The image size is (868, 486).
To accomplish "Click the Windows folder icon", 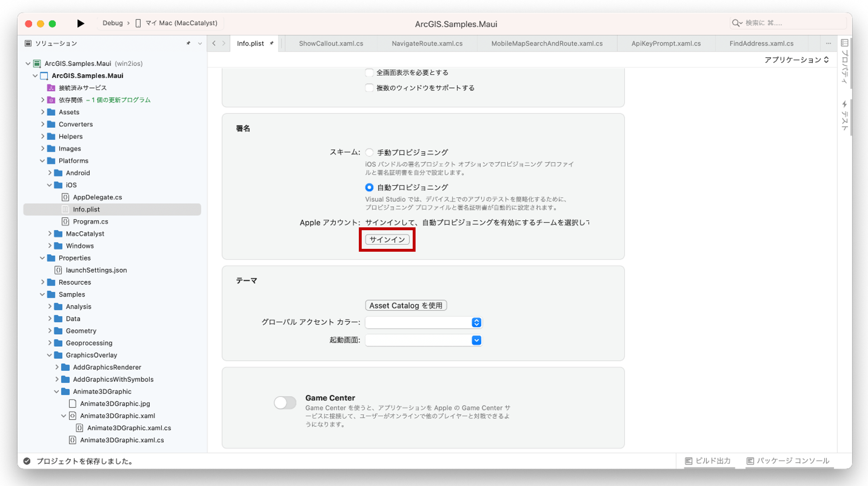I will click(x=58, y=246).
